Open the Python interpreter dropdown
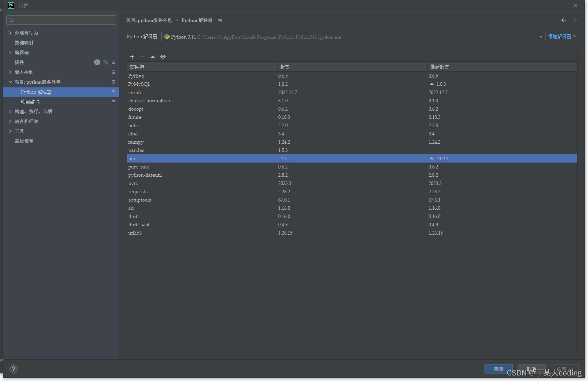 [x=541, y=37]
